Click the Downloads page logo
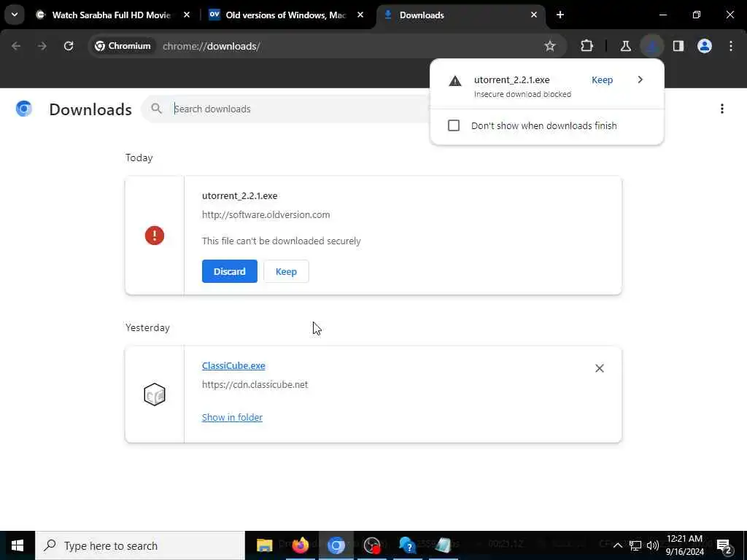Screen dimensions: 747x560 24,109
